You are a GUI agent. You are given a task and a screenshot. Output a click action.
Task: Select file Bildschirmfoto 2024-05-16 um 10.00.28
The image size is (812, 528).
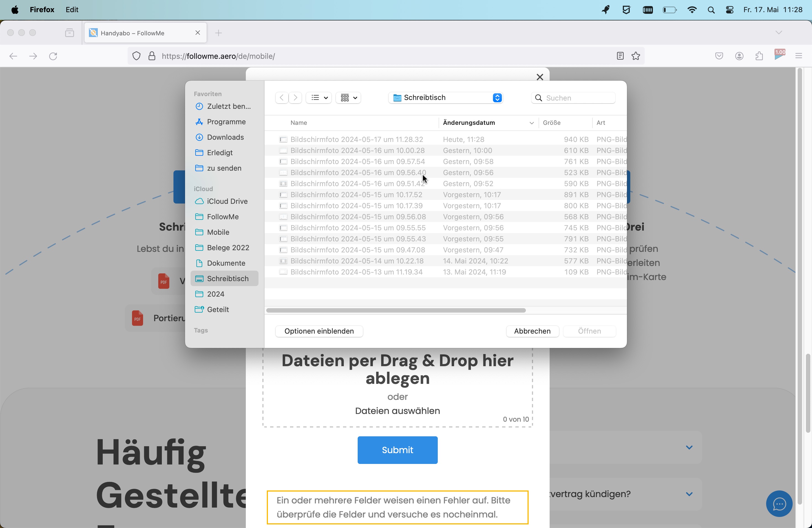(x=445, y=151)
